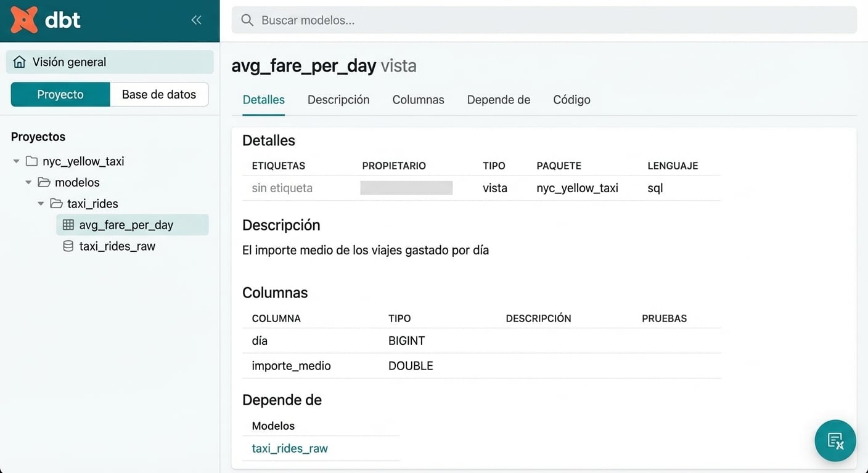Open the Detalles tab
Screen dimensions: 868x473
263,100
